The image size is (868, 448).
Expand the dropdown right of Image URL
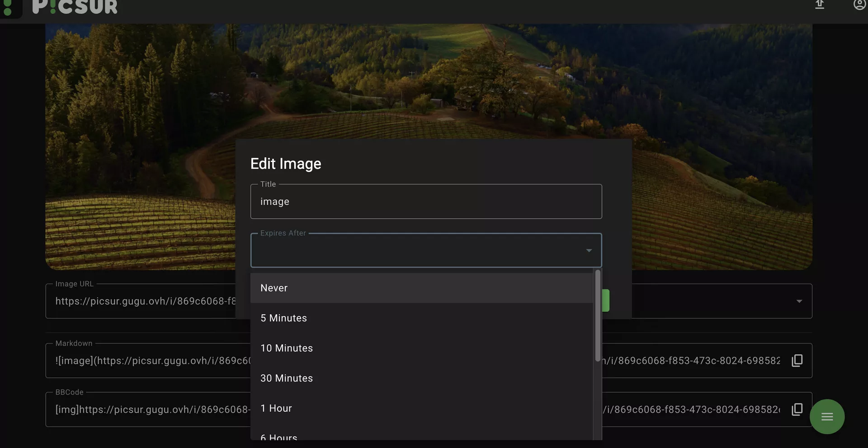[799, 301]
